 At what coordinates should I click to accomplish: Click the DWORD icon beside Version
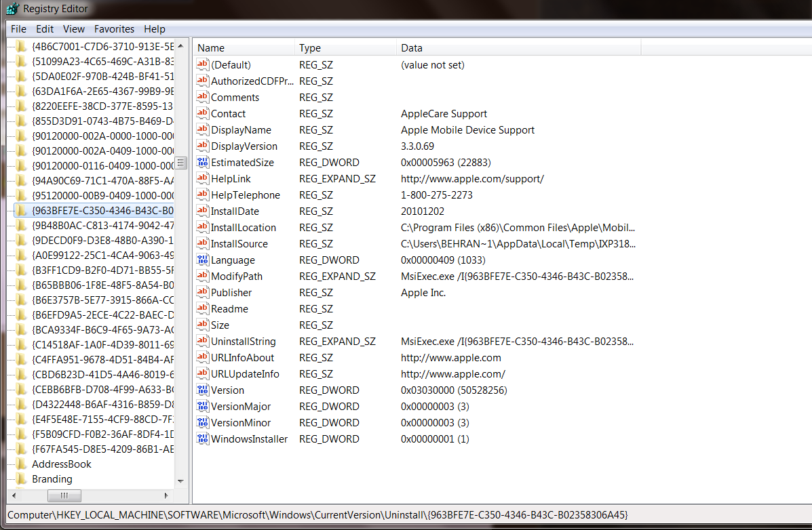pos(202,390)
